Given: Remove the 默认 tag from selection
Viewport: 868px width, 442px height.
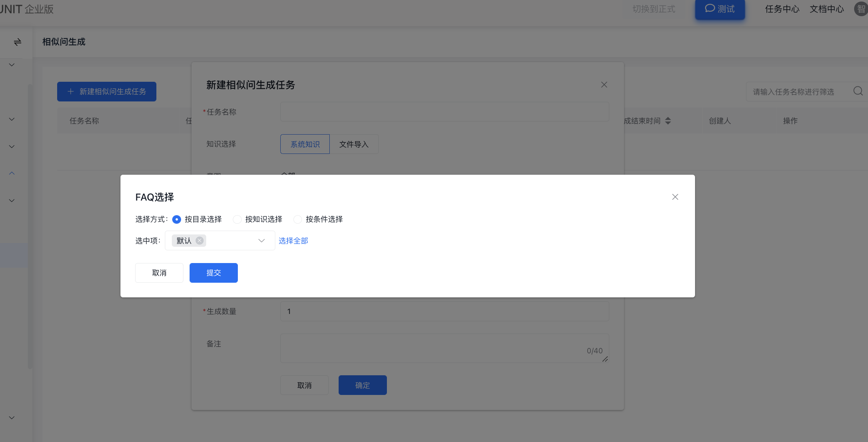Looking at the screenshot, I should pos(200,241).
